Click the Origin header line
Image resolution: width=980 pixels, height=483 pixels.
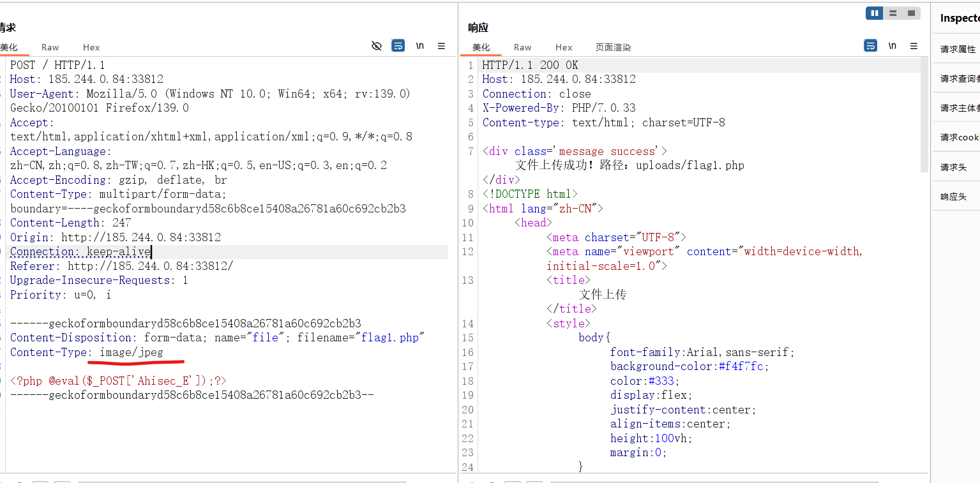116,237
